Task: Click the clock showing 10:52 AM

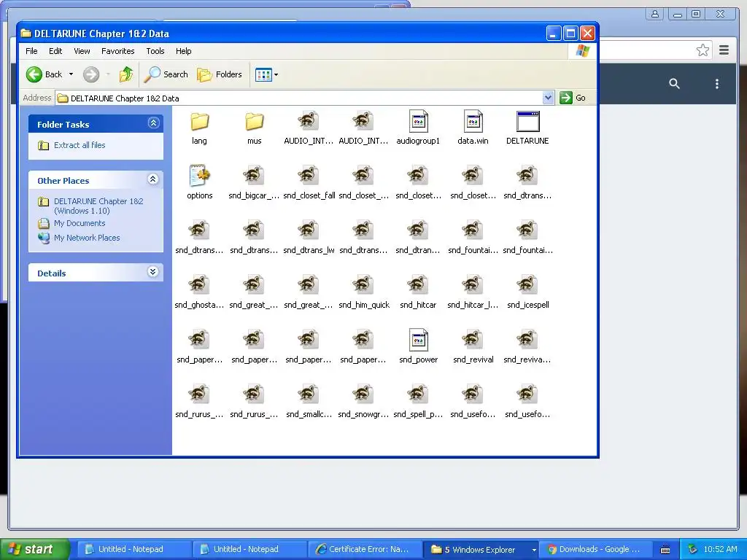Action: pos(720,549)
